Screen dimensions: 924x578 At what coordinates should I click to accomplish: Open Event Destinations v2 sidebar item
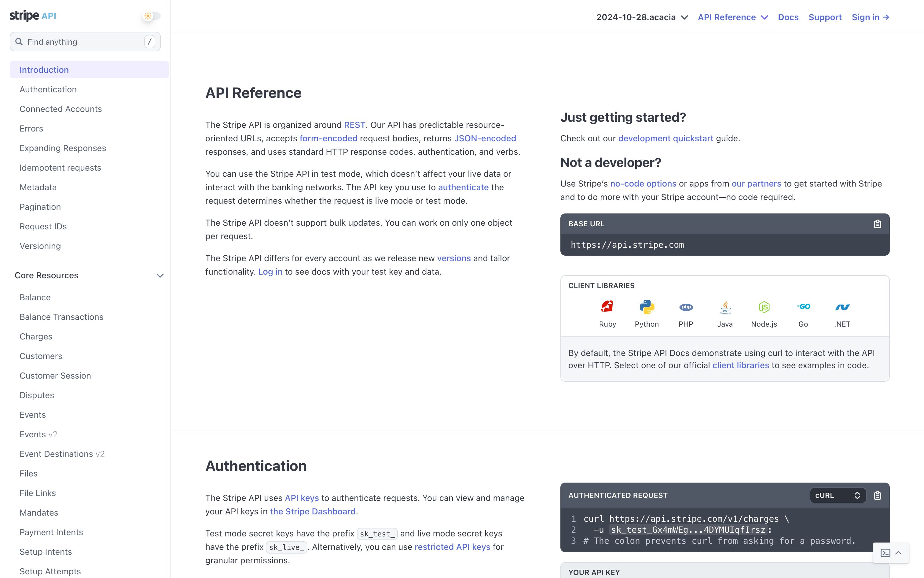[x=62, y=454]
